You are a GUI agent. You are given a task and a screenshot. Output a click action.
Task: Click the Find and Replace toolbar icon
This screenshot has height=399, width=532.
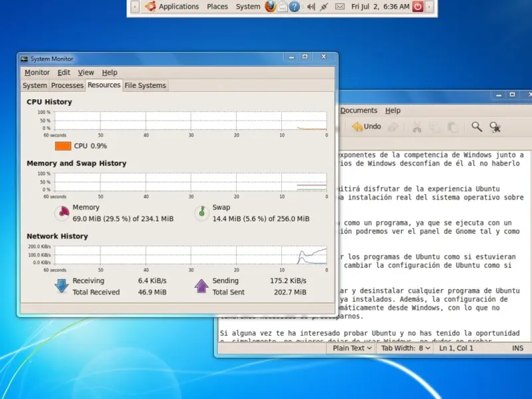point(495,126)
